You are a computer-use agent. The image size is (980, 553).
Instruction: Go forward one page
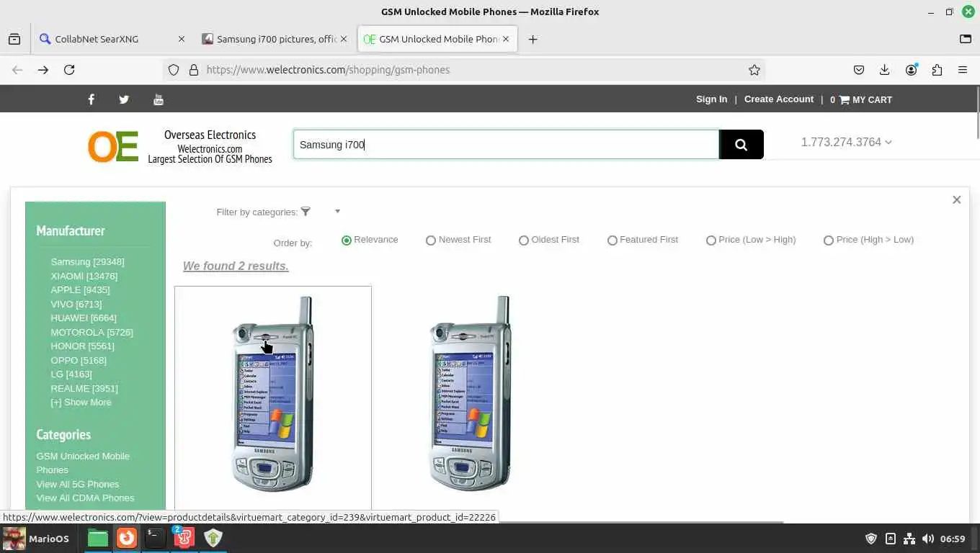click(43, 70)
